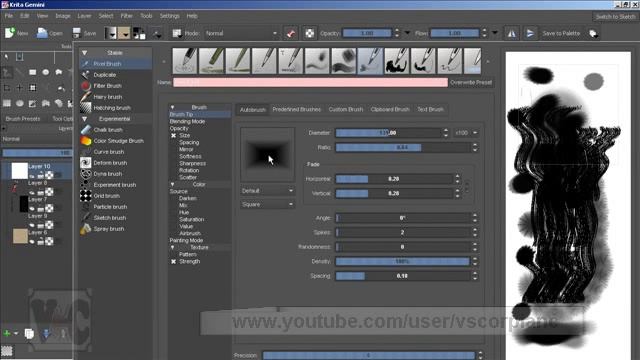Toggle the fade aspect ratio lock
640x360 pixels.
(x=467, y=186)
